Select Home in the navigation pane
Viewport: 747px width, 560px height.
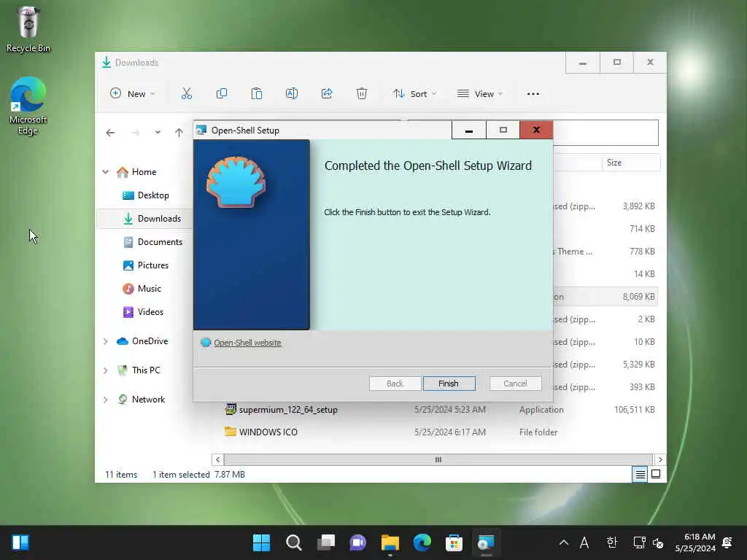tap(144, 172)
